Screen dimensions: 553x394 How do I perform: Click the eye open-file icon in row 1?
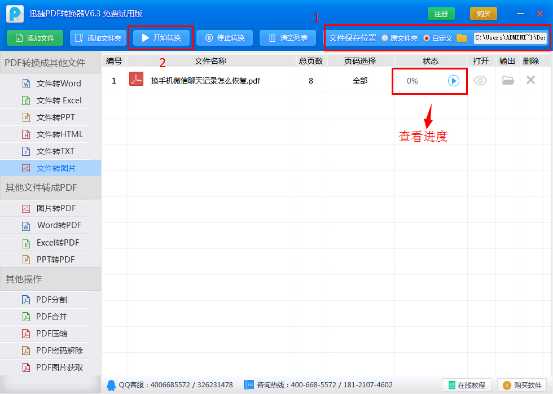[x=480, y=81]
